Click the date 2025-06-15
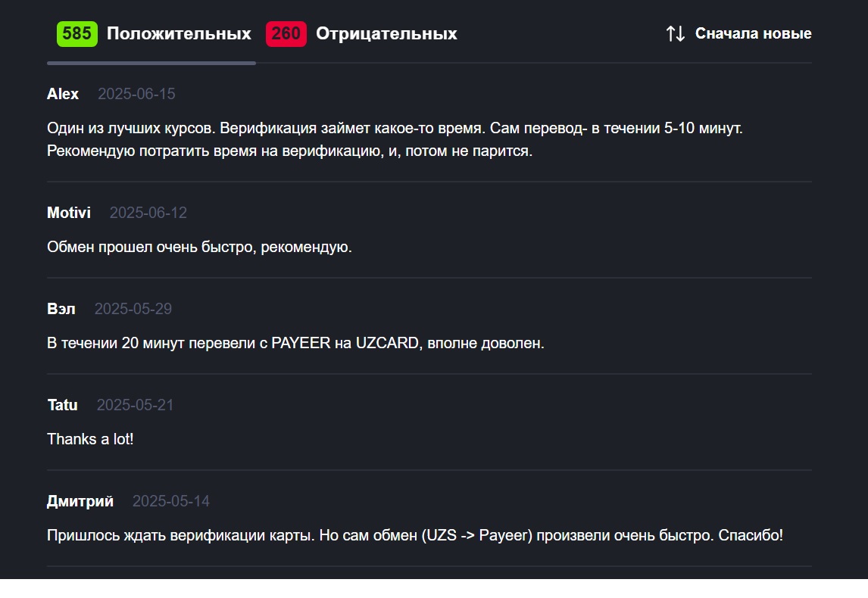This screenshot has height=598, width=868. tap(137, 94)
